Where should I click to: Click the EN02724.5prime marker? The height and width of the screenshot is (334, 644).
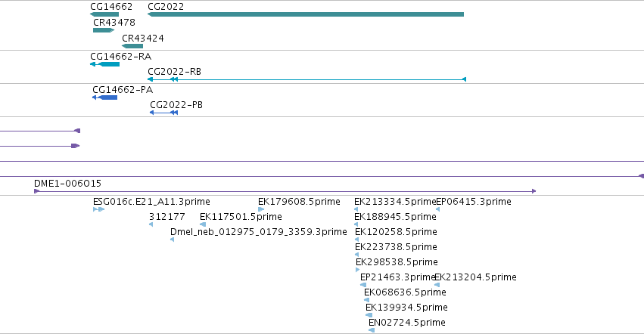point(372,330)
